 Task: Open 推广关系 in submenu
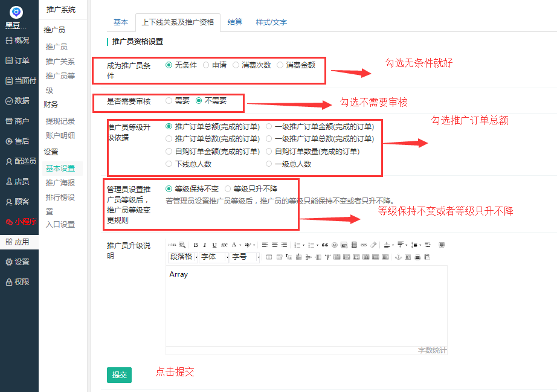[x=60, y=62]
